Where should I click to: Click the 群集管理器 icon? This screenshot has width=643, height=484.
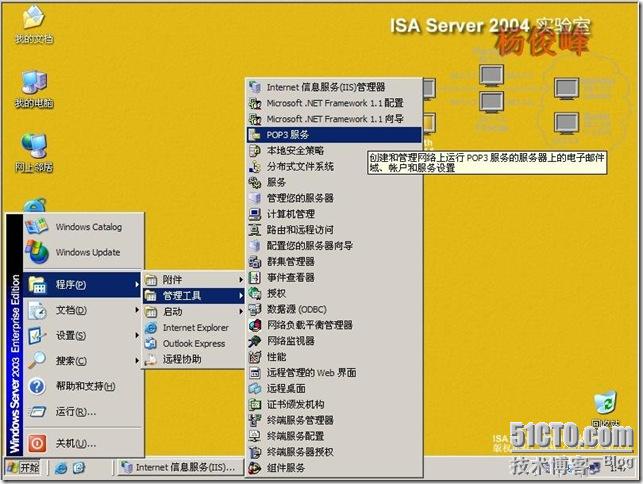point(255,262)
